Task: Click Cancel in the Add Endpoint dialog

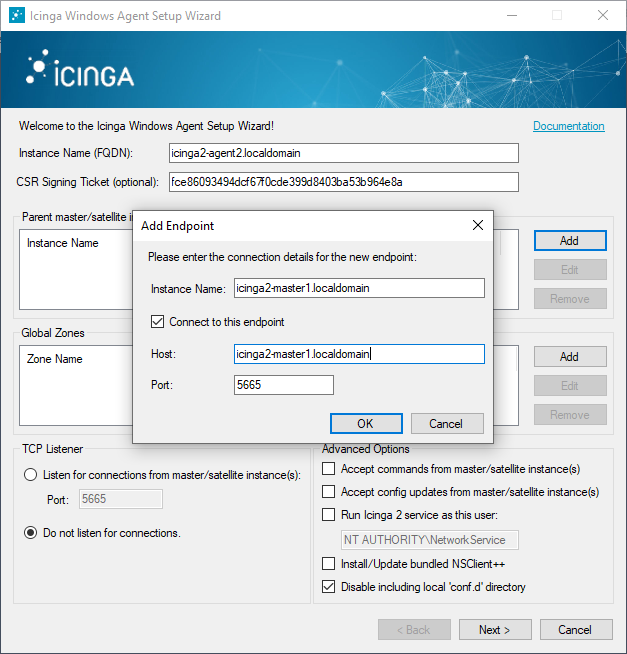Action: 447,424
